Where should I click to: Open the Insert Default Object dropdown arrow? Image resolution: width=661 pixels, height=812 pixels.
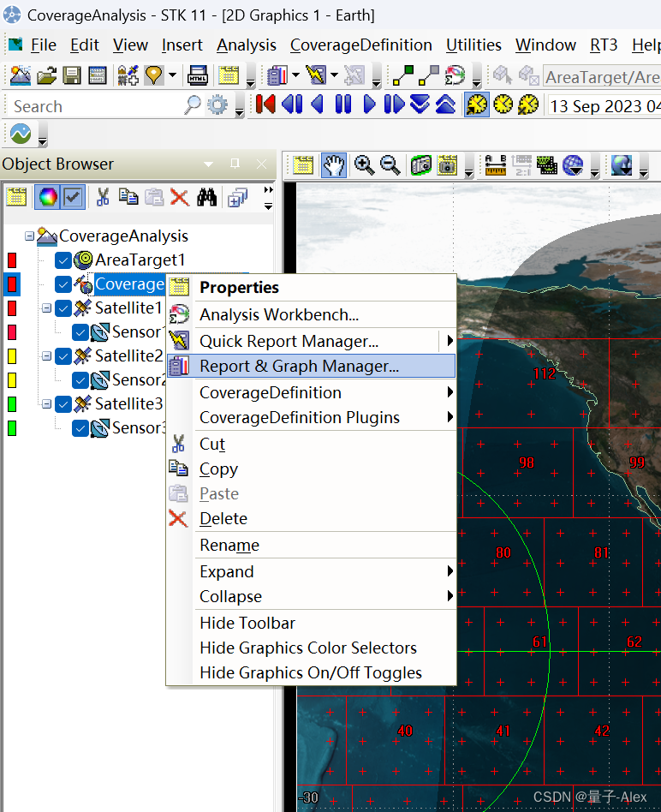[172, 75]
